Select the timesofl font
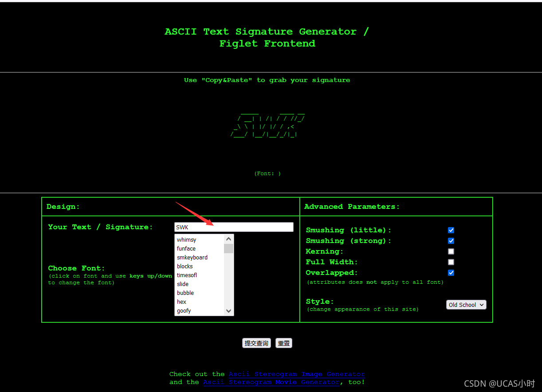The height and width of the screenshot is (392, 542). [199, 275]
